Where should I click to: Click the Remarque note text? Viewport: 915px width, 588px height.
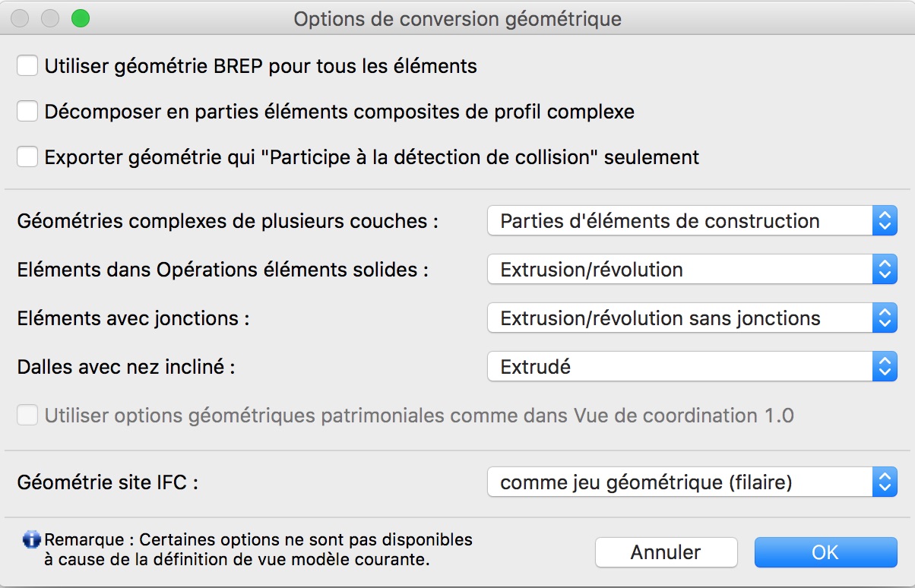pyautogui.click(x=258, y=549)
